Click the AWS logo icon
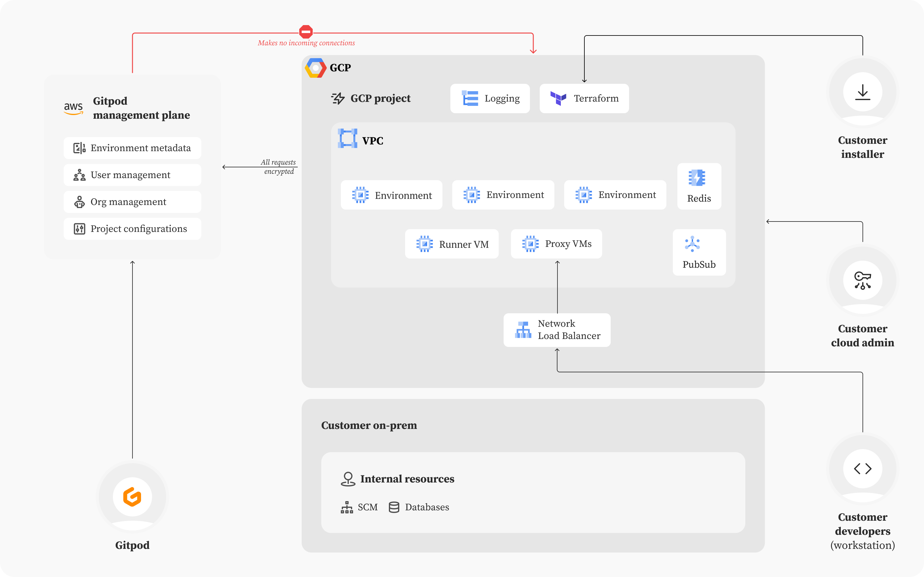The height and width of the screenshot is (577, 924). [73, 108]
